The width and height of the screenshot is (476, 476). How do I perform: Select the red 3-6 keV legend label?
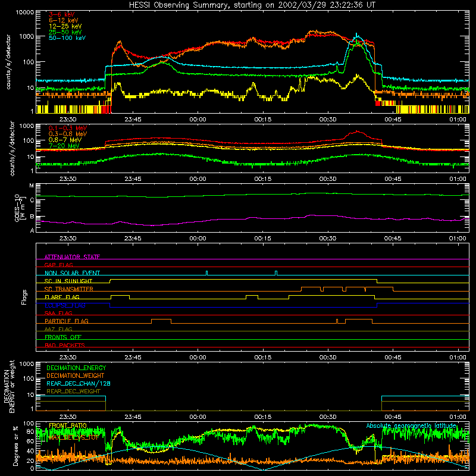(62, 14)
